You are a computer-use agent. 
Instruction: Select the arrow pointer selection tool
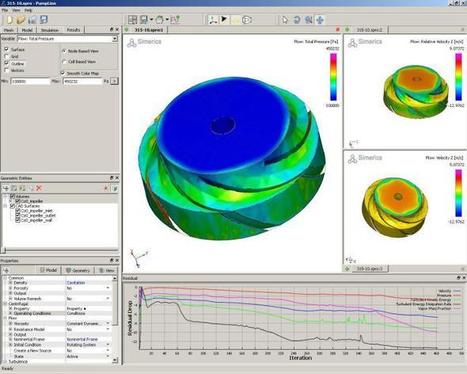click(x=285, y=20)
